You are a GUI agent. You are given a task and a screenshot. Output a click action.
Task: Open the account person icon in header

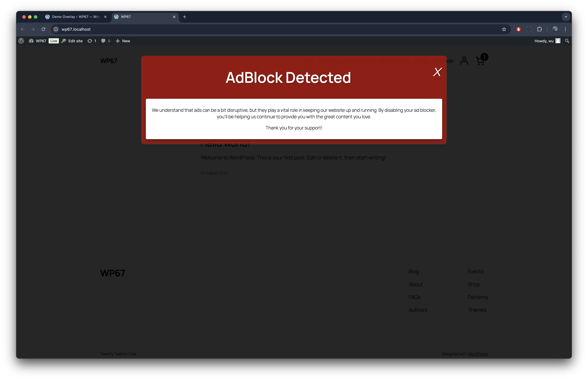click(x=464, y=61)
